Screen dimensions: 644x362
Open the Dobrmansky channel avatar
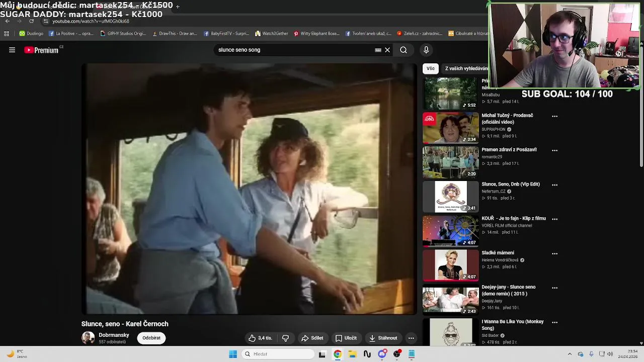point(88,338)
